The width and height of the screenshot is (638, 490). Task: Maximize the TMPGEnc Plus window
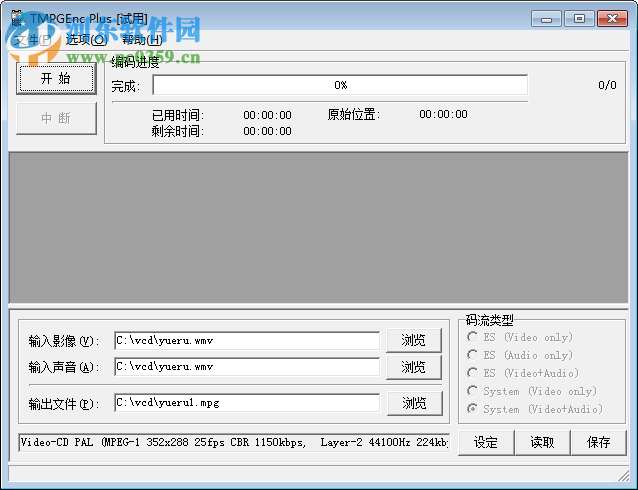pyautogui.click(x=579, y=19)
